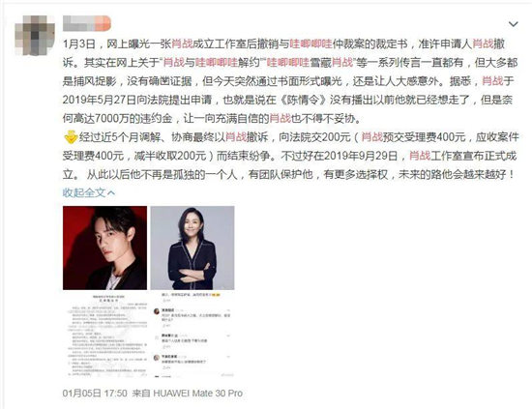This screenshot has height=409, width=532.
Task: Open the comments screenshot thumbnail
Action: [x=192, y=336]
